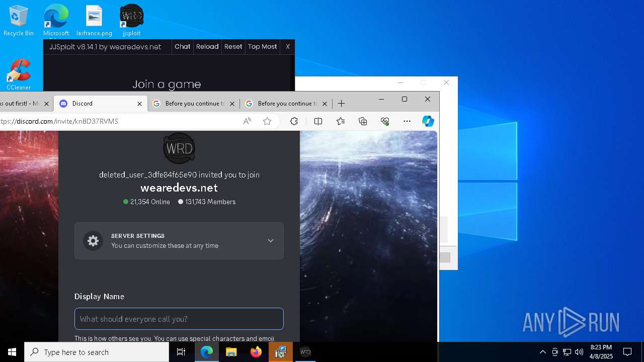Click the Display Name input field
The image size is (644, 362).
[x=179, y=319]
